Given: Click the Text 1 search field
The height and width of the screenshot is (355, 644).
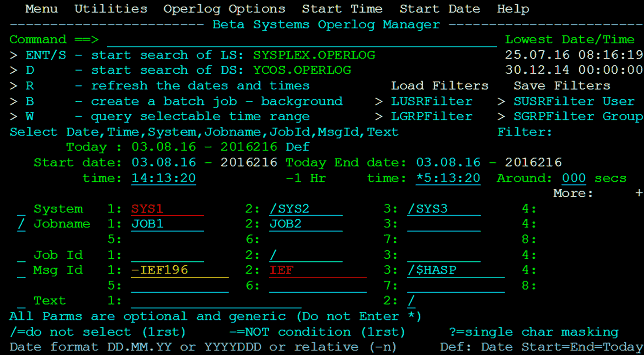Looking at the screenshot, I should [x=216, y=301].
